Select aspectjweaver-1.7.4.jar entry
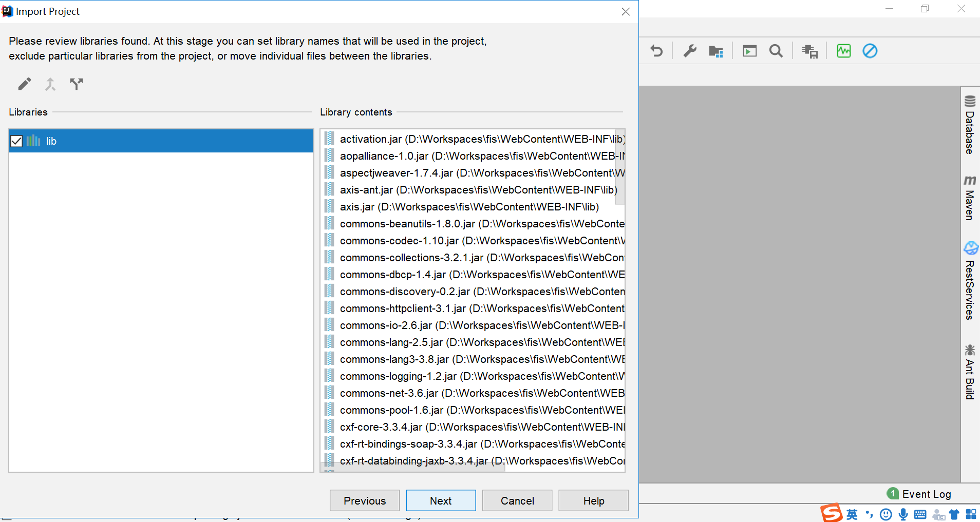 (474, 173)
